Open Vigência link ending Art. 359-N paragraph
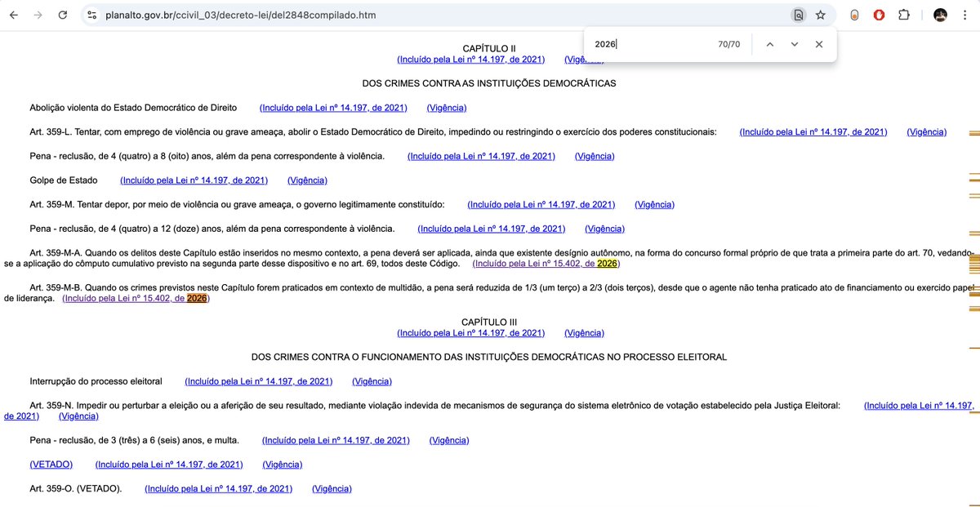The image size is (980, 507). pos(79,416)
